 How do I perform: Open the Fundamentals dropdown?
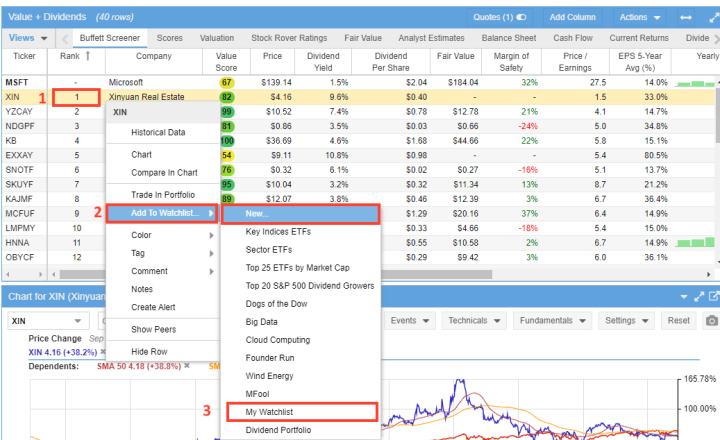(552, 321)
